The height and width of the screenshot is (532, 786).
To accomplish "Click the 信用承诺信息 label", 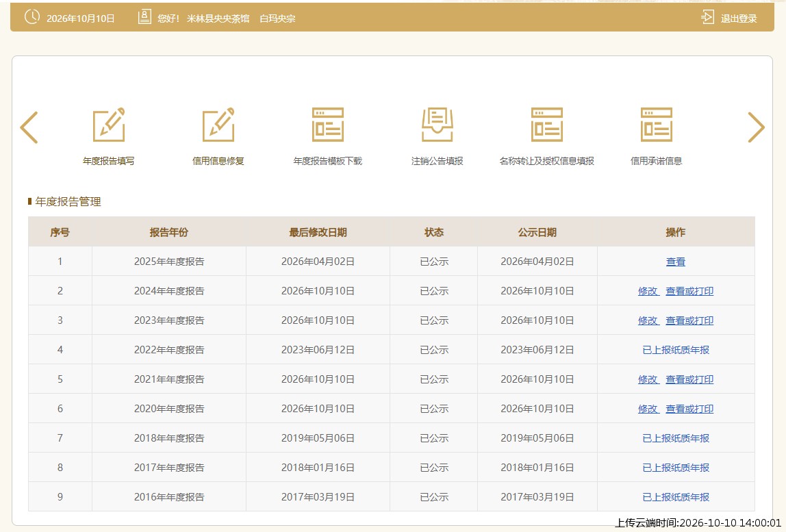I will pyautogui.click(x=656, y=161).
